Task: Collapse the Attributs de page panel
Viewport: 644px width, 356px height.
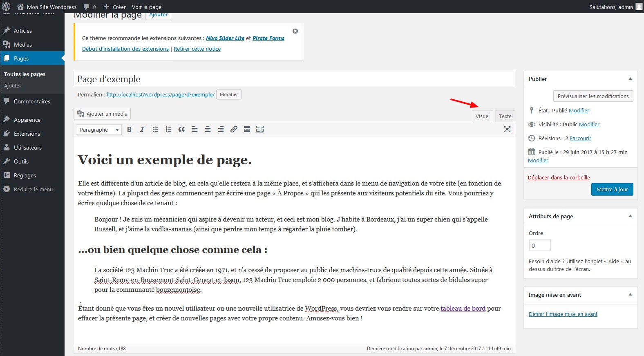Action: 630,216
